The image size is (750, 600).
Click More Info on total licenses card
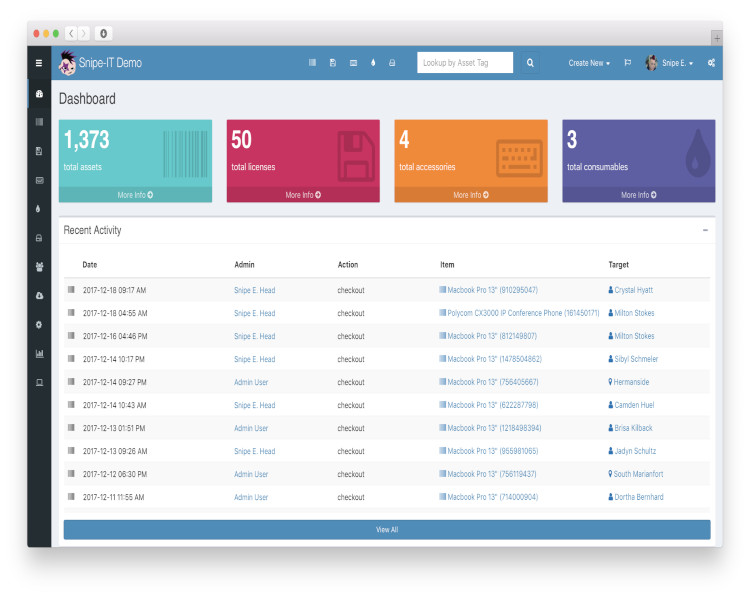[303, 195]
